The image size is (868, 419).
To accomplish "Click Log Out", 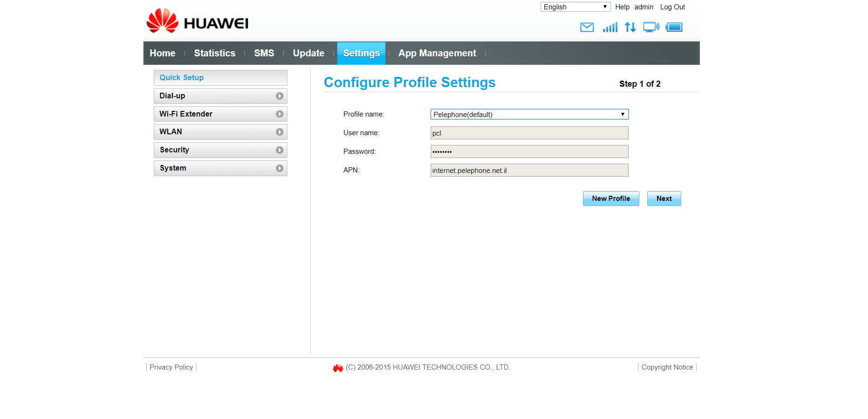I will click(672, 7).
